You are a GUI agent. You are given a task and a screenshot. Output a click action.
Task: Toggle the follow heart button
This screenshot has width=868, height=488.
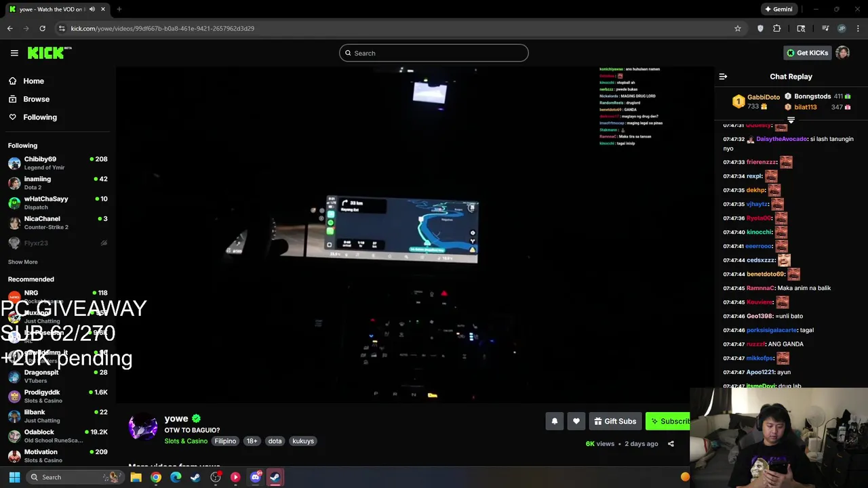click(576, 422)
